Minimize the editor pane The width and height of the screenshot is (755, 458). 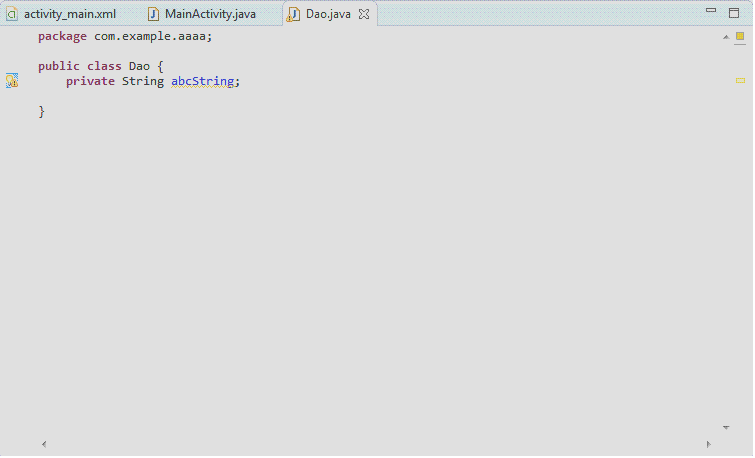(x=711, y=11)
